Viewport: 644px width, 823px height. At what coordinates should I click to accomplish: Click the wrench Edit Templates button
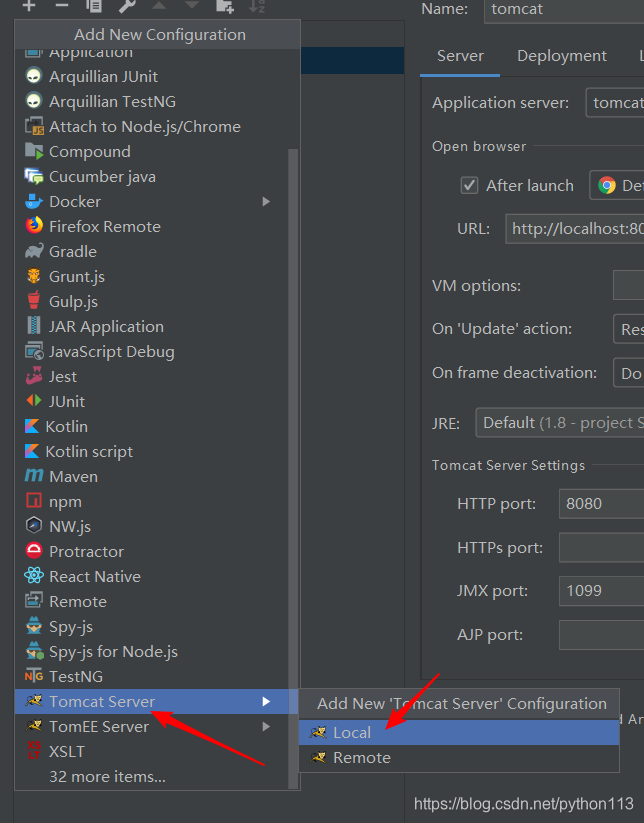coord(126,6)
